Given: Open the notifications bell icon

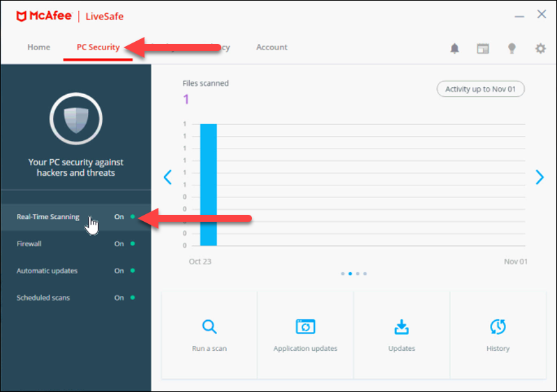Looking at the screenshot, I should coord(455,48).
